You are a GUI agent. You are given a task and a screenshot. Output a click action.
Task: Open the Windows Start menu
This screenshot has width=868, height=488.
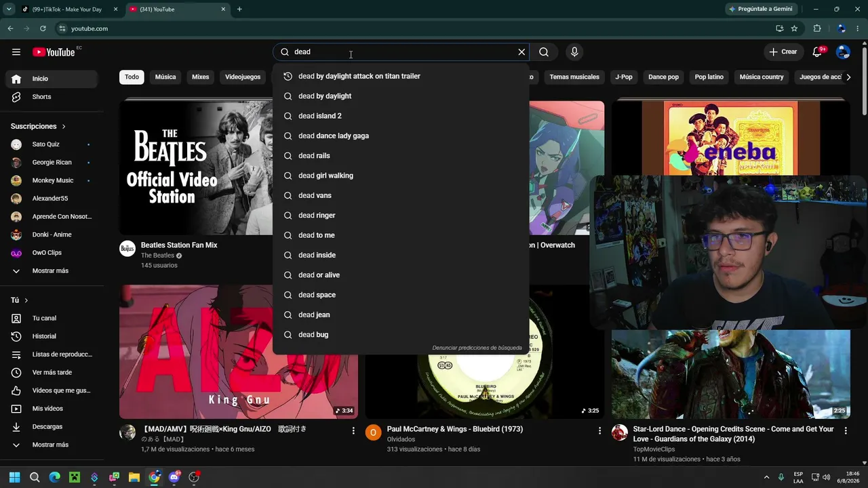[x=15, y=477]
